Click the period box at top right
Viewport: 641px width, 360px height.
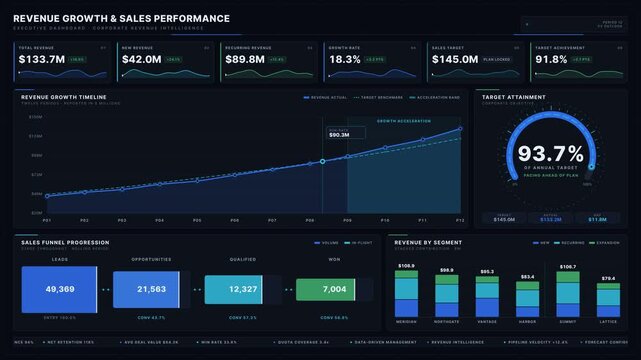pyautogui.click(x=574, y=25)
